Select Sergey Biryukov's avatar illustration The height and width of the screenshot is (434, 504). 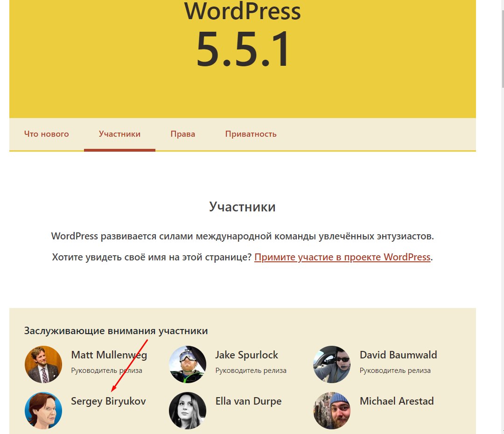click(x=43, y=411)
